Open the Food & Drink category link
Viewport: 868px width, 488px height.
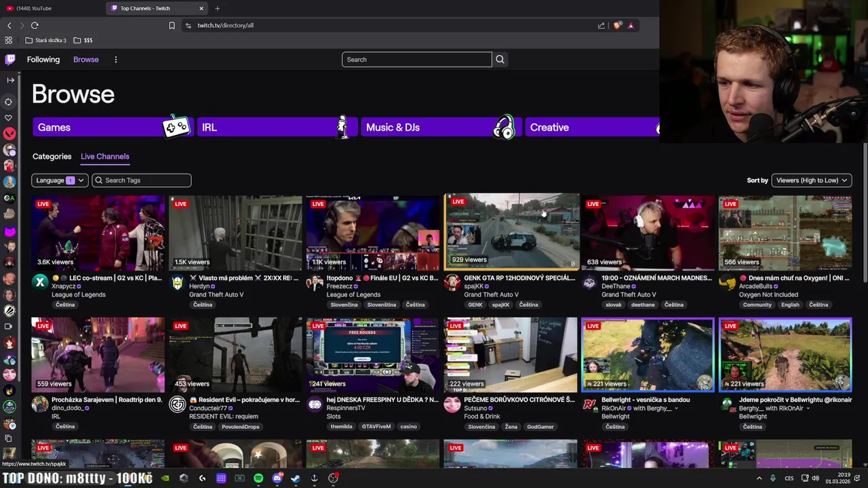click(x=482, y=417)
